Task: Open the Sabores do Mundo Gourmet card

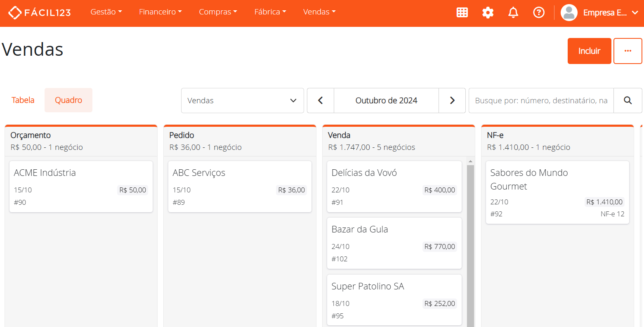Action: pyautogui.click(x=557, y=192)
